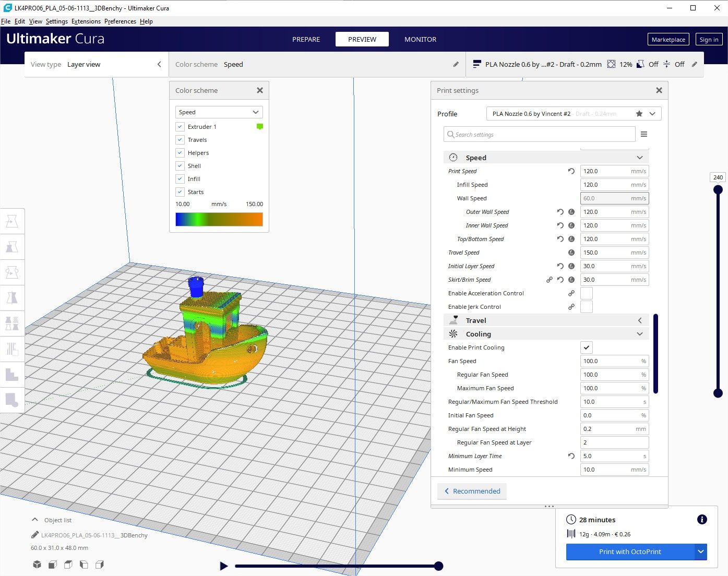Select the Scale tool in left toolbar

click(12, 247)
